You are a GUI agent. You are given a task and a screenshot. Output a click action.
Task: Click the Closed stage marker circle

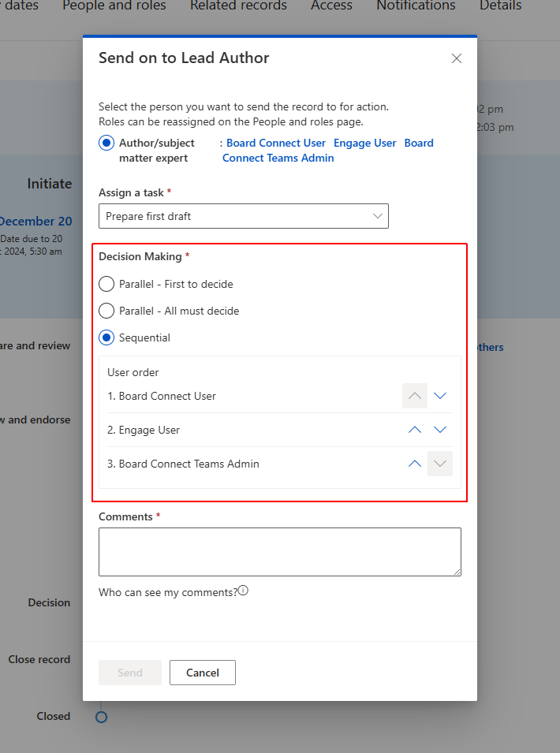(101, 717)
